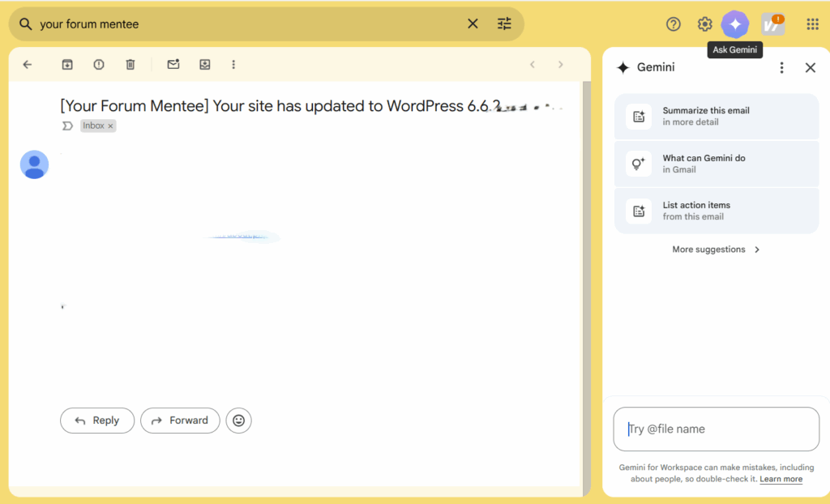
Task: Reply to this email
Action: tap(97, 421)
